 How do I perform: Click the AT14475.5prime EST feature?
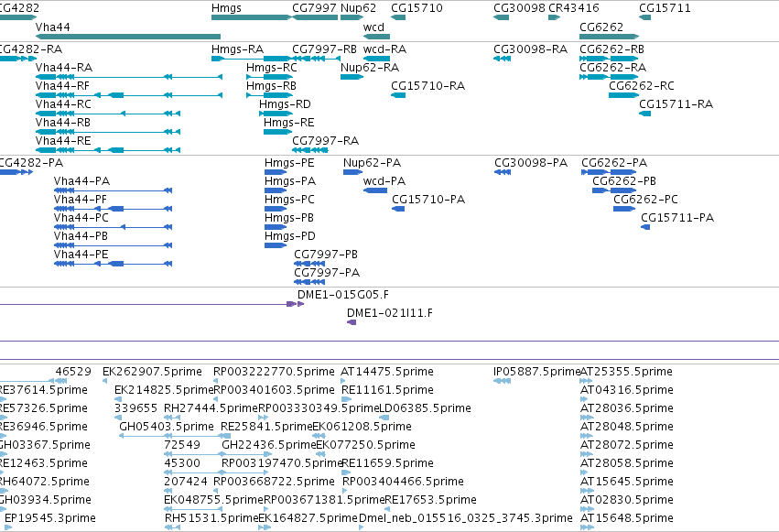pyautogui.click(x=343, y=381)
